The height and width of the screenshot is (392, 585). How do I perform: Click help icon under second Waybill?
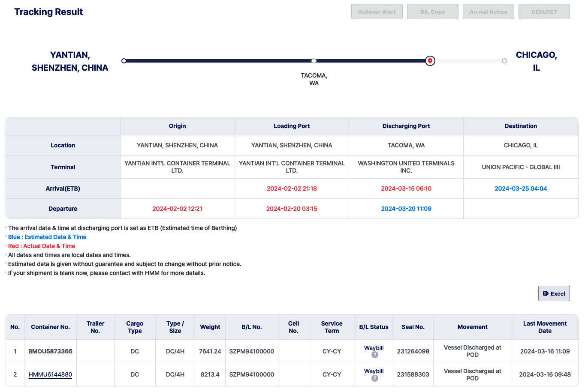click(374, 378)
